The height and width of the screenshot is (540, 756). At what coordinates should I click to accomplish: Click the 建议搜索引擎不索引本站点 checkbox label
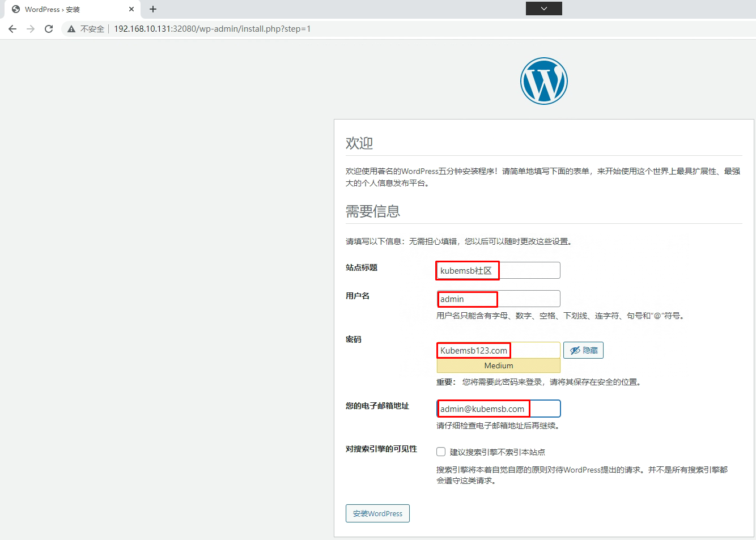pyautogui.click(x=498, y=452)
